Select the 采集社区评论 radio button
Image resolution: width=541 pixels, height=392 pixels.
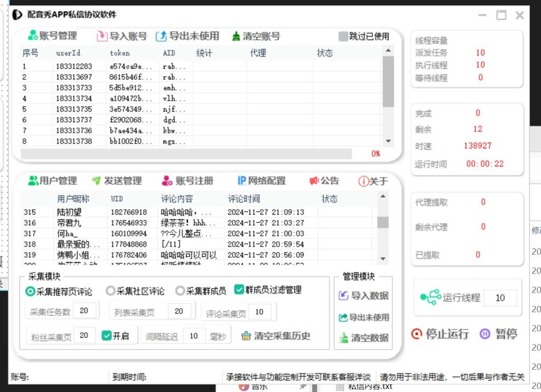coord(110,291)
